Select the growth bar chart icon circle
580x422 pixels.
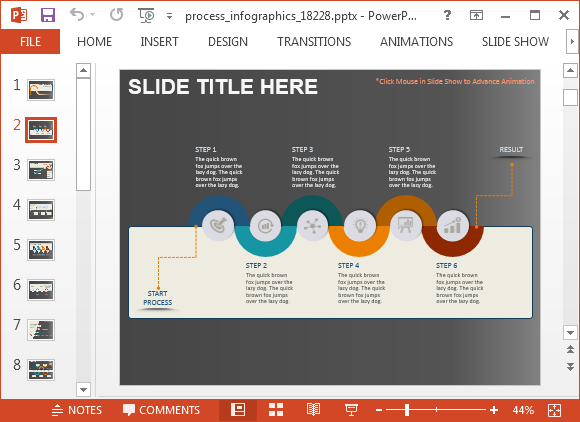coord(452,225)
